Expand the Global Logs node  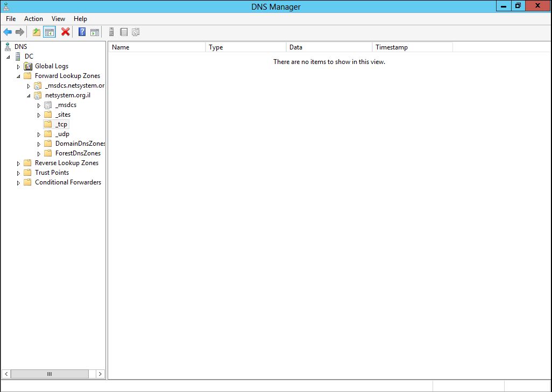tap(19, 67)
